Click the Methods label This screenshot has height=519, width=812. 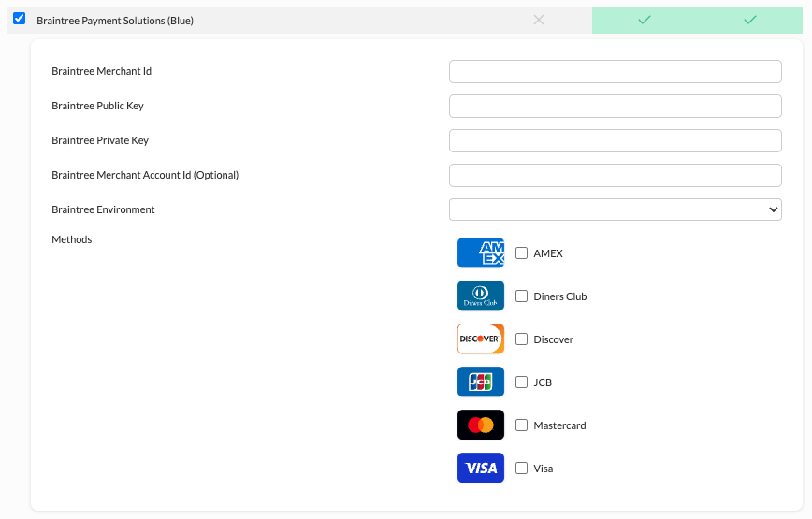tap(71, 239)
